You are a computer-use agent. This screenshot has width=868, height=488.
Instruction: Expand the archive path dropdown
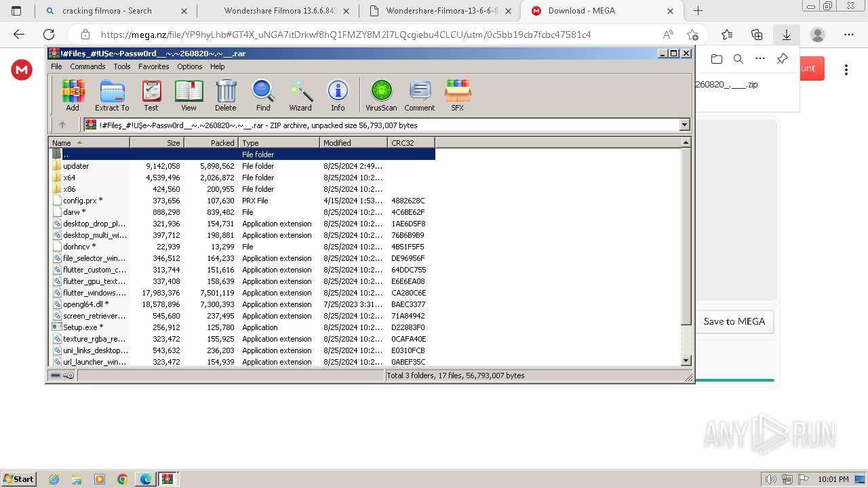coord(684,125)
